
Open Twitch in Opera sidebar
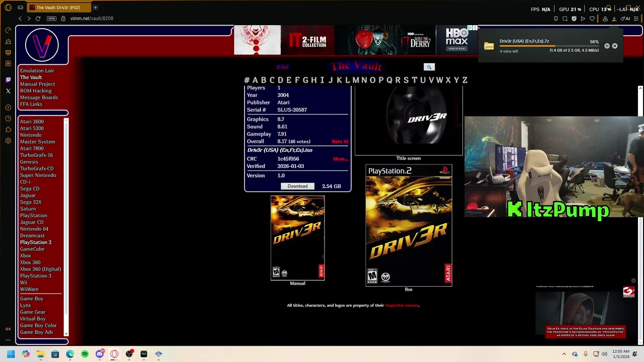(8, 79)
